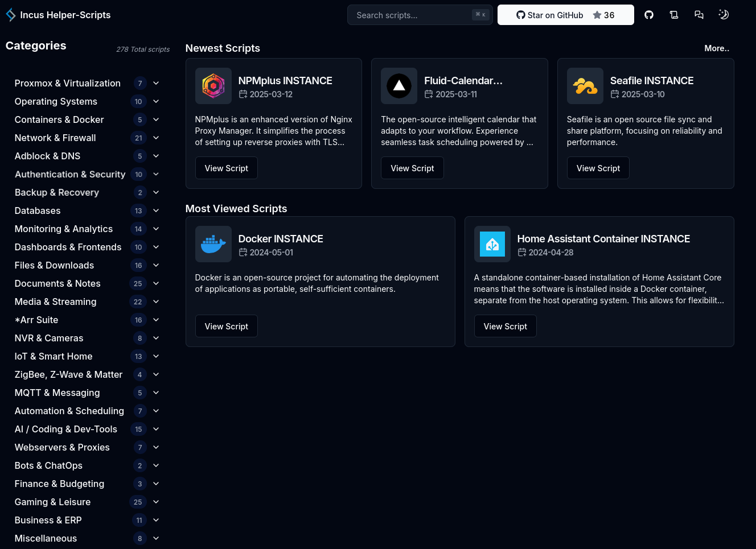Expand Monitoring & Analytics chevron
Screen dimensions: 756x549
tap(156, 229)
